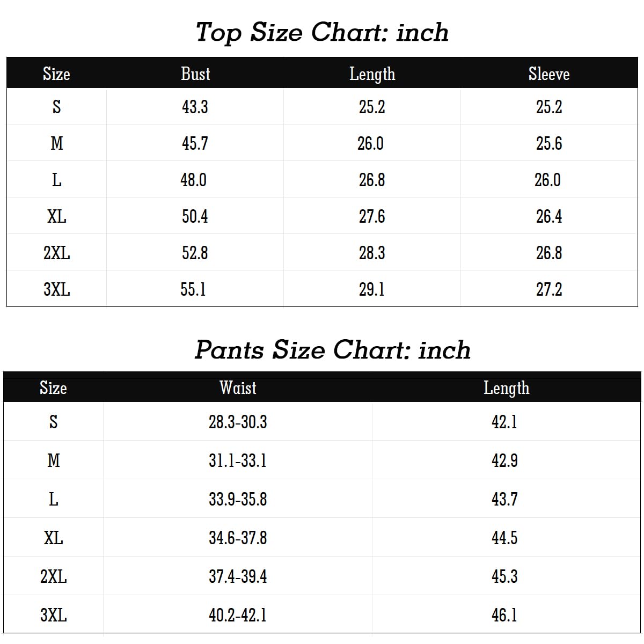Select the 27.6 top length cell
Image resolution: width=644 pixels, height=644 pixels.
tap(372, 216)
